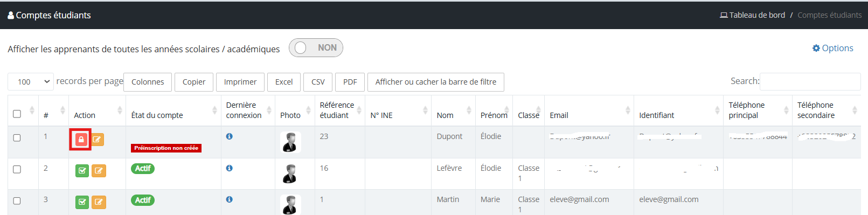Open last connection info icon for Lefèvre
The height and width of the screenshot is (215, 868).
point(230,168)
